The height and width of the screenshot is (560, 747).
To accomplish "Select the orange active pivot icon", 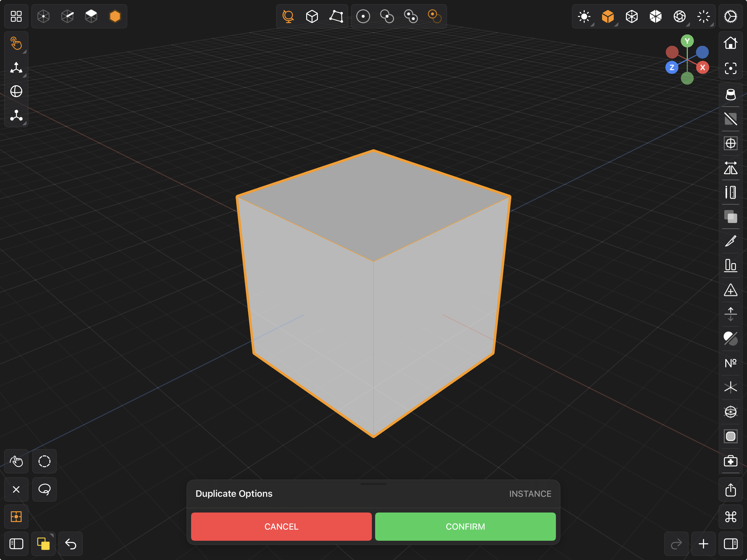I will [x=435, y=16].
